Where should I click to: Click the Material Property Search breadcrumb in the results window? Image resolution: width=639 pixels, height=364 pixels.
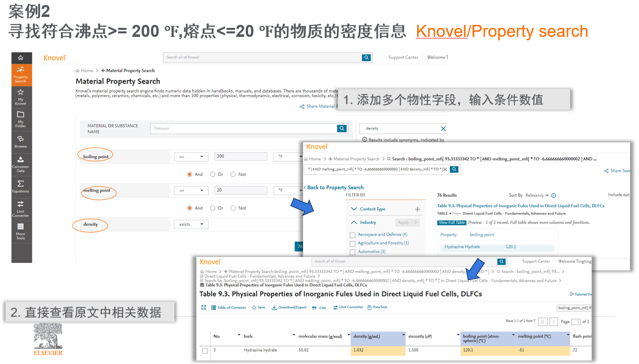[354, 159]
